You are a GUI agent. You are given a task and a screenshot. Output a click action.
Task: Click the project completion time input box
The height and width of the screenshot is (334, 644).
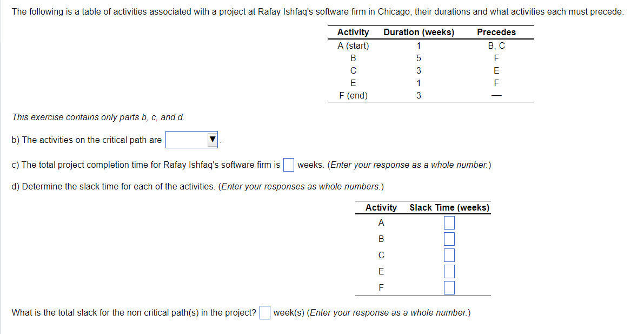coord(288,164)
